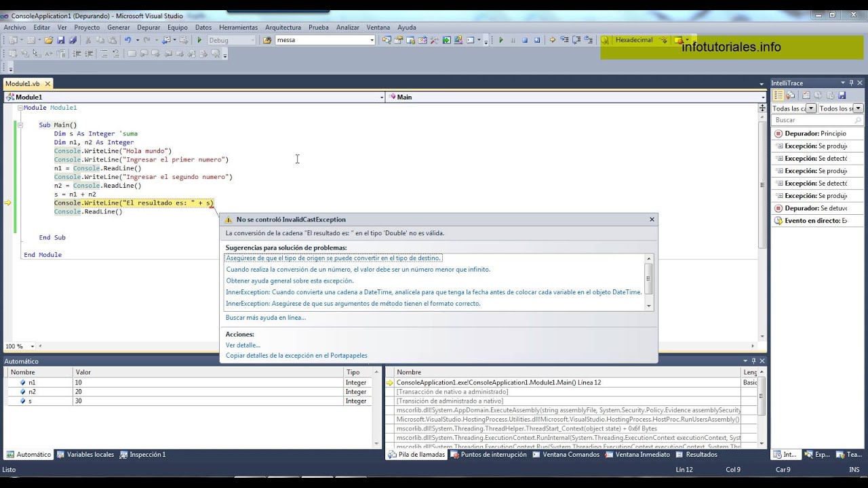868x488 pixels.
Task: Collapse the Module Module1 outlining region
Action: 20,108
